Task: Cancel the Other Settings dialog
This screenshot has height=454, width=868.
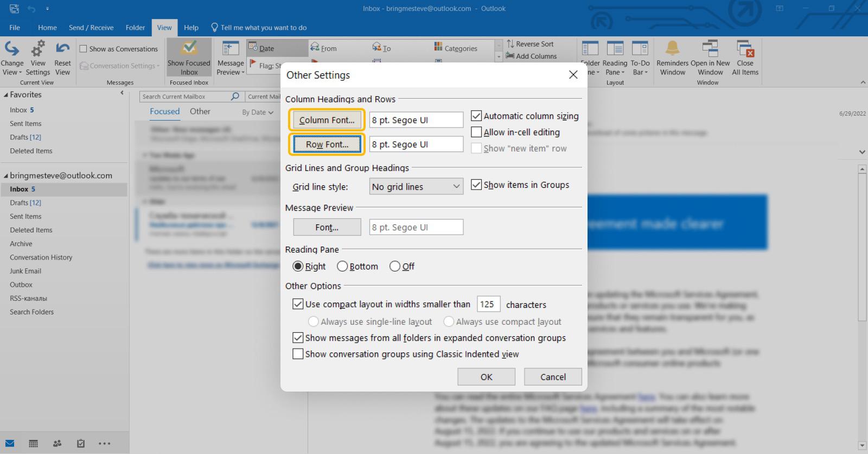Action: 553,376
